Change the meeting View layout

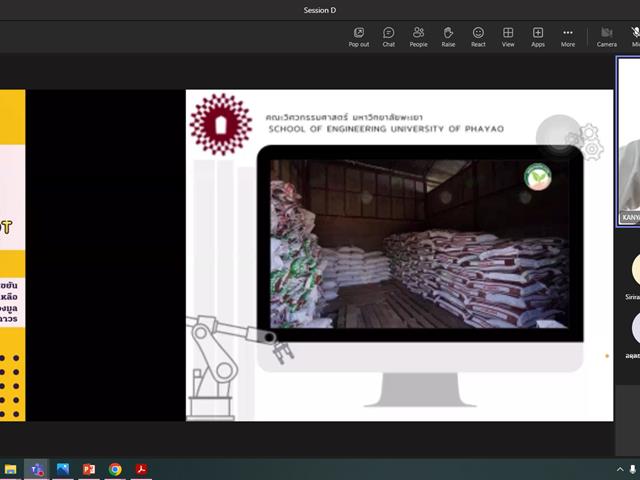pos(508,37)
